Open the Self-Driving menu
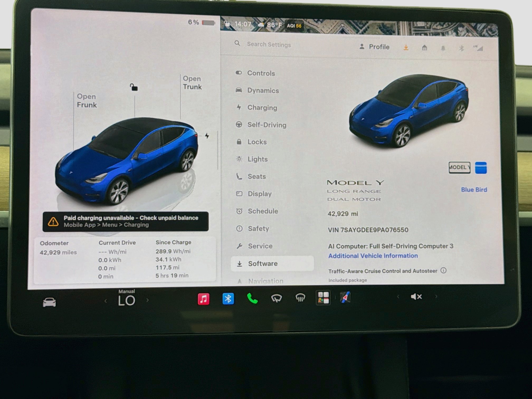The image size is (532, 399). point(261,125)
